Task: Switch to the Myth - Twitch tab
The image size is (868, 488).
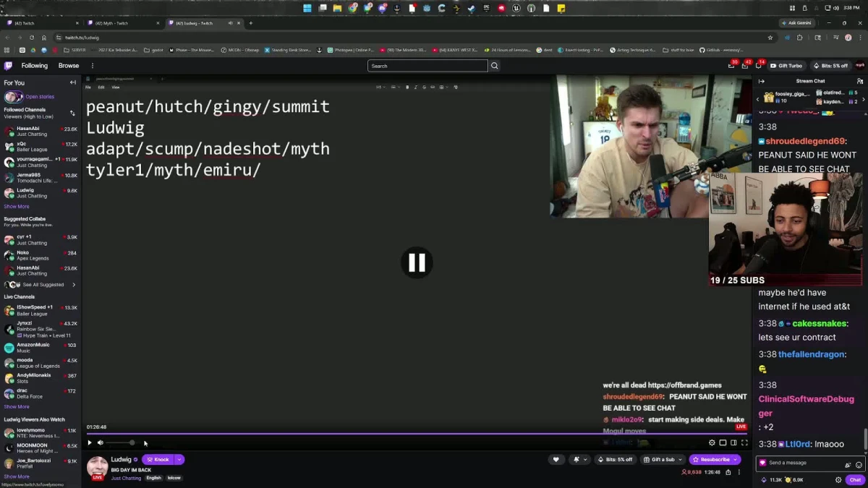Action: [123, 23]
